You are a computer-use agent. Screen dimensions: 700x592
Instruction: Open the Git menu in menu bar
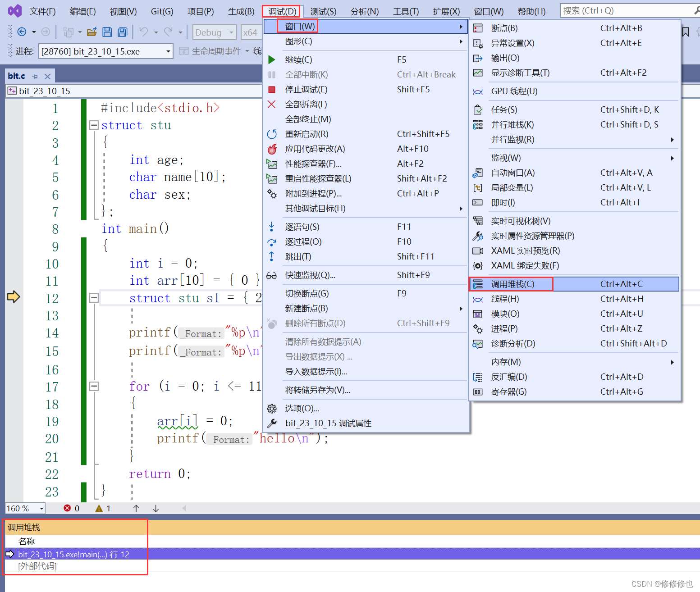click(x=162, y=11)
